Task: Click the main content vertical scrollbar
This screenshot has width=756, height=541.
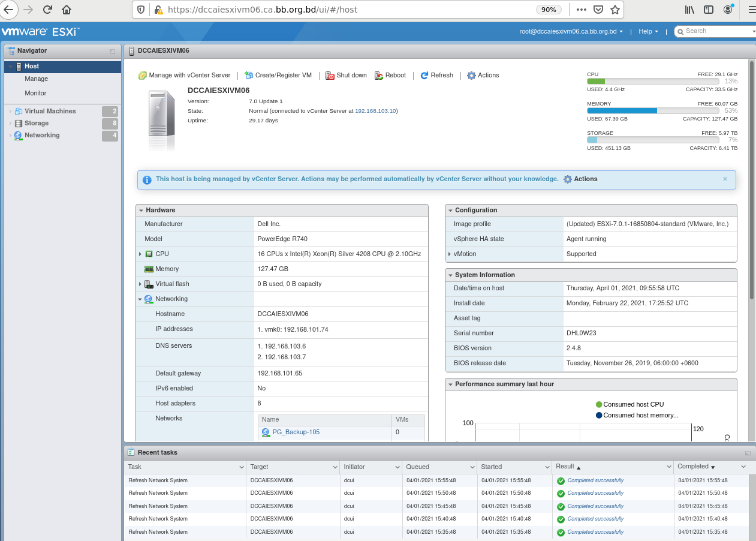Action: pyautogui.click(x=752, y=180)
